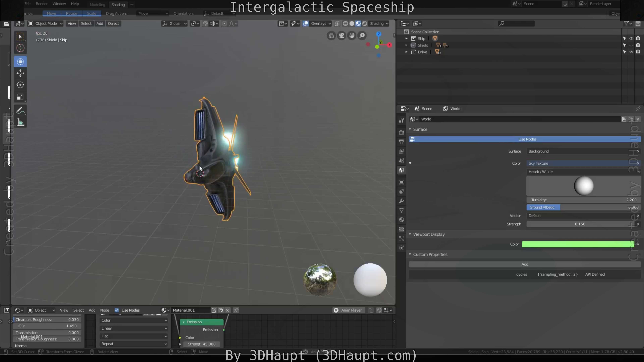
Task: Expand the Ship collection in the outliner
Action: click(x=406, y=39)
